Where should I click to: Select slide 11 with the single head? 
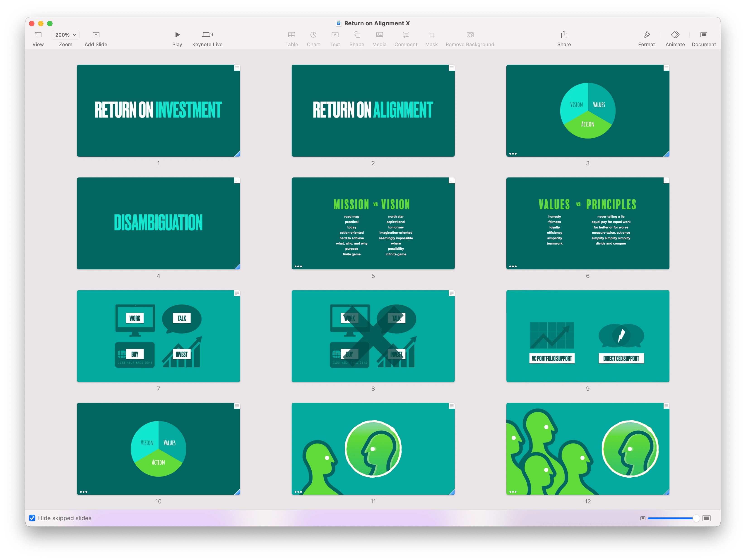click(373, 449)
